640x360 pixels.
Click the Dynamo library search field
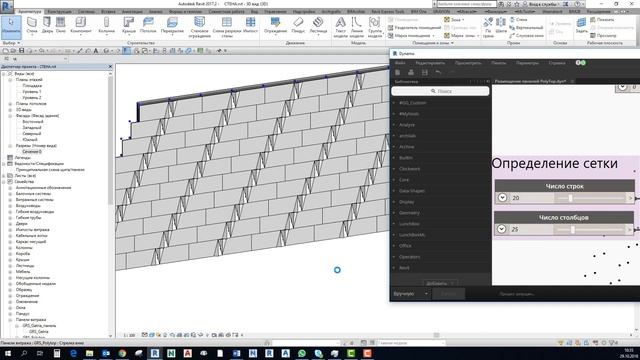click(440, 91)
